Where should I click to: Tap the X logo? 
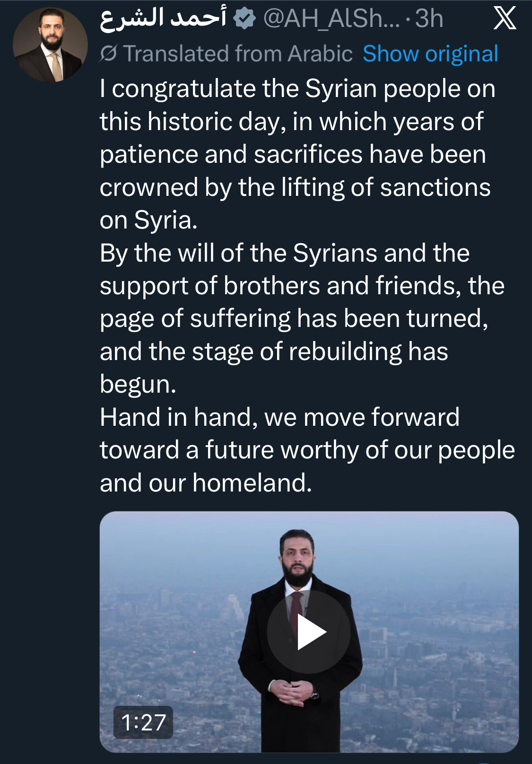(x=505, y=19)
